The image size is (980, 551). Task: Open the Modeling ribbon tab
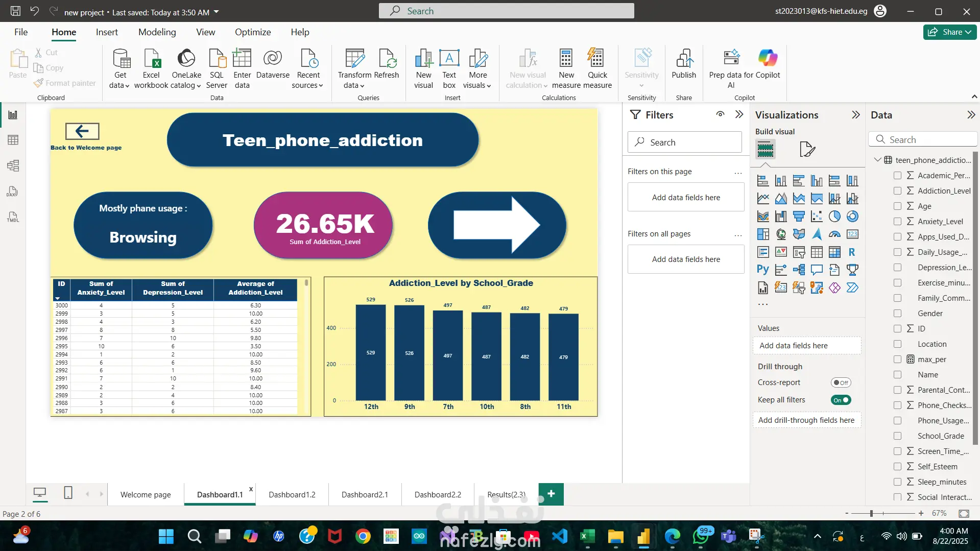pyautogui.click(x=157, y=32)
